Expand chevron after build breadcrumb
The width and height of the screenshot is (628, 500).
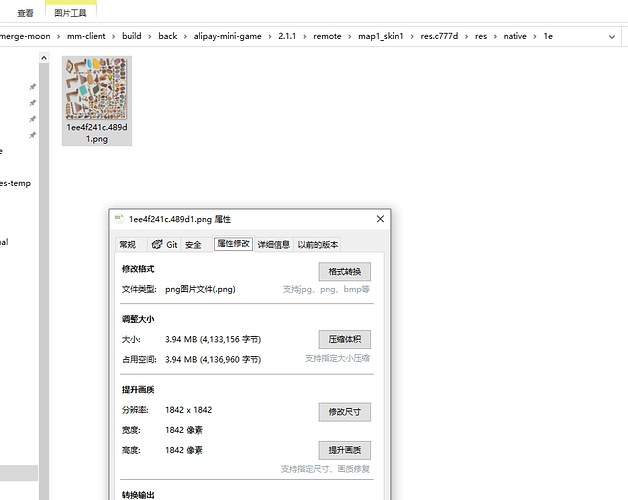click(150, 36)
